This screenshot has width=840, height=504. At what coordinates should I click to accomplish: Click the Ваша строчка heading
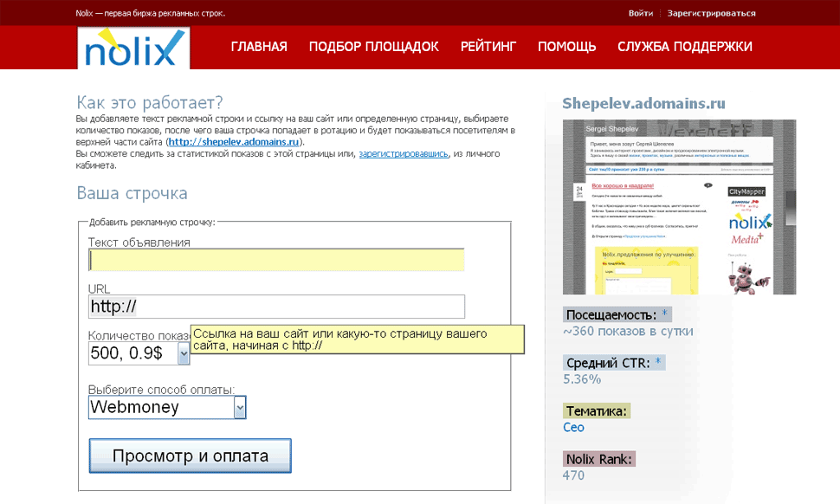click(132, 193)
